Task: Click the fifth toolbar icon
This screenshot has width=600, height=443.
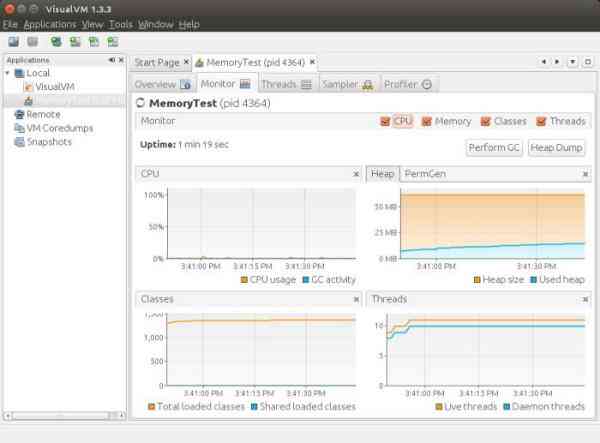Action: [94, 41]
